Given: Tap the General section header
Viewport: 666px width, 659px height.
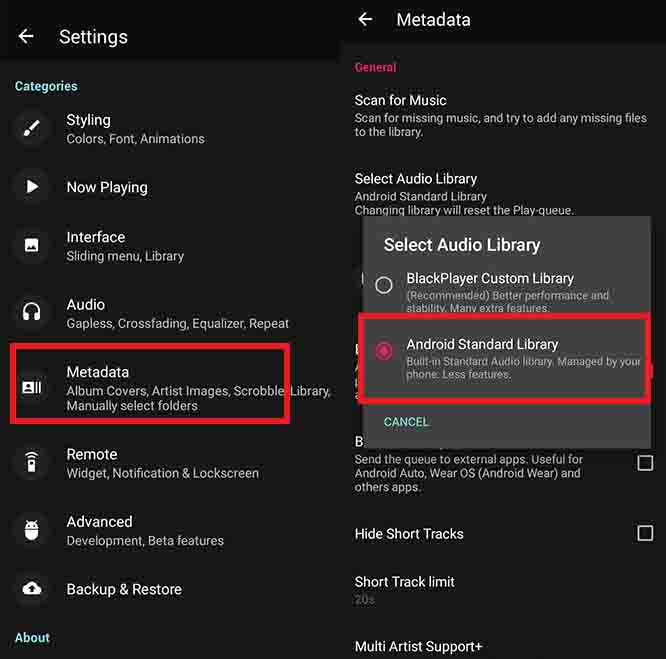Looking at the screenshot, I should (x=375, y=68).
